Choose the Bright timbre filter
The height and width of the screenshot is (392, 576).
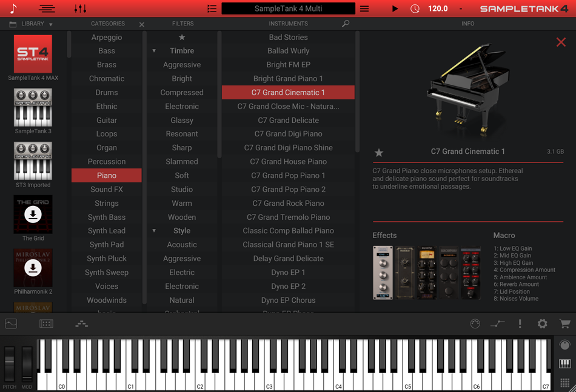(182, 79)
